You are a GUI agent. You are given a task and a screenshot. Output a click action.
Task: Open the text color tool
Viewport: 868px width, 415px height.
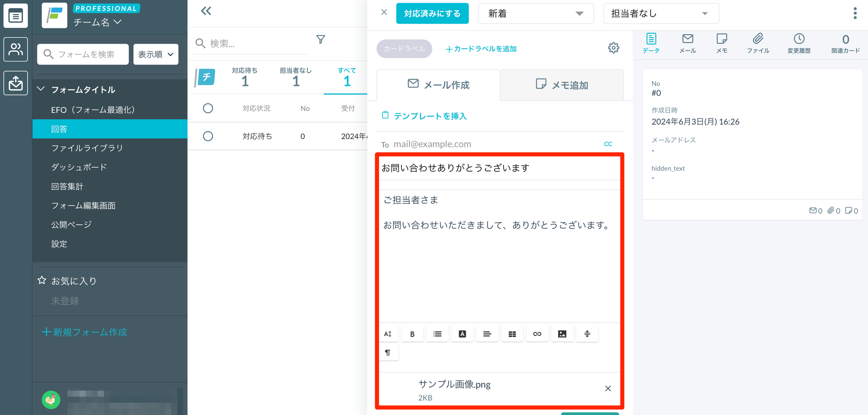pos(462,334)
